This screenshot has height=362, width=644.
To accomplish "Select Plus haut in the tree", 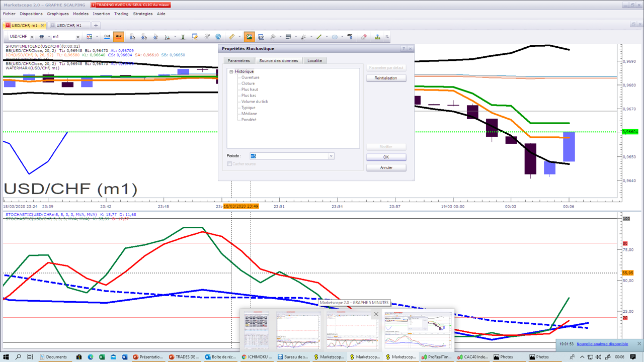I will pos(250,89).
